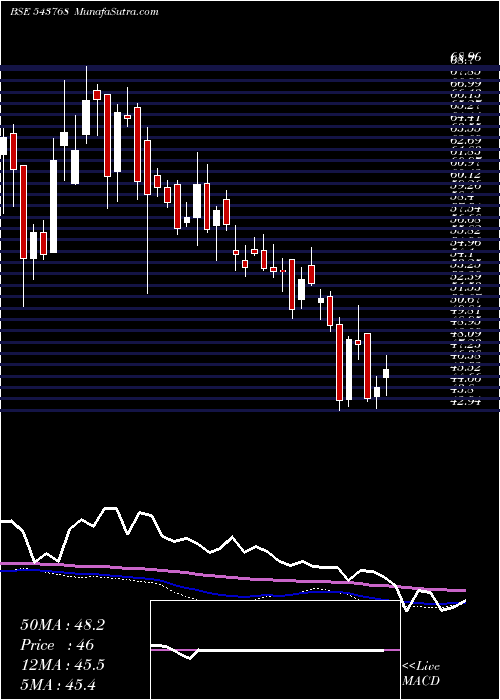
Task: Click the 54.96 price axis label
Action: point(466,243)
